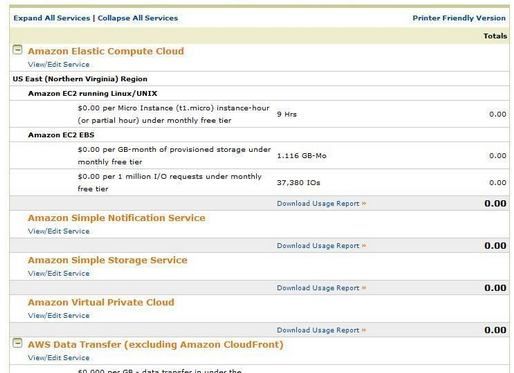The width and height of the screenshot is (514, 373).
Task: Collapse the Amazon Elastic Compute Cloud section
Action: pos(17,50)
